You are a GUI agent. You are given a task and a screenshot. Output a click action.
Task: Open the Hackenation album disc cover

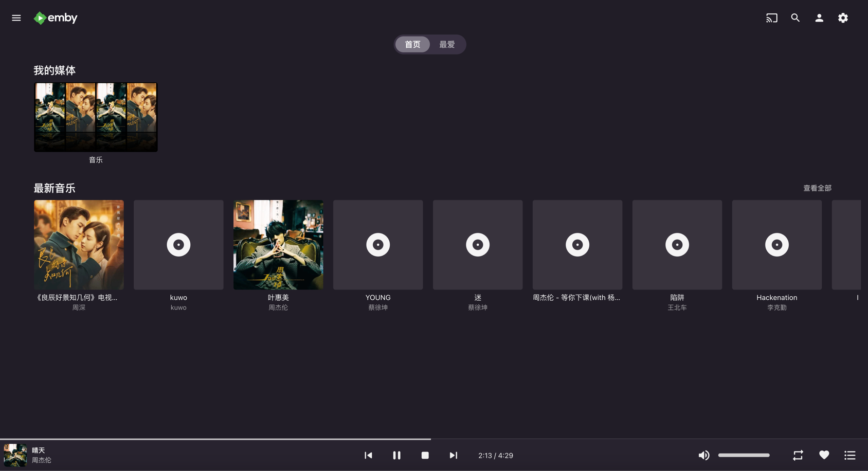point(777,245)
